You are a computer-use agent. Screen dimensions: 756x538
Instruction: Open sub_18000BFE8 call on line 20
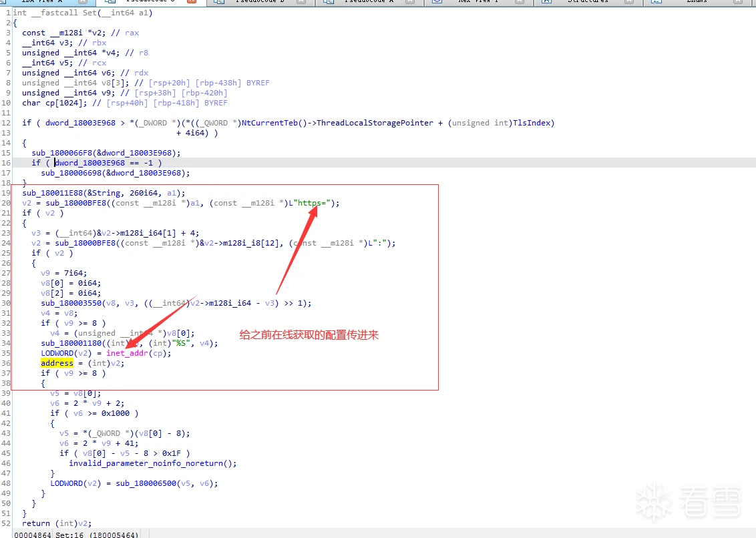(x=75, y=203)
